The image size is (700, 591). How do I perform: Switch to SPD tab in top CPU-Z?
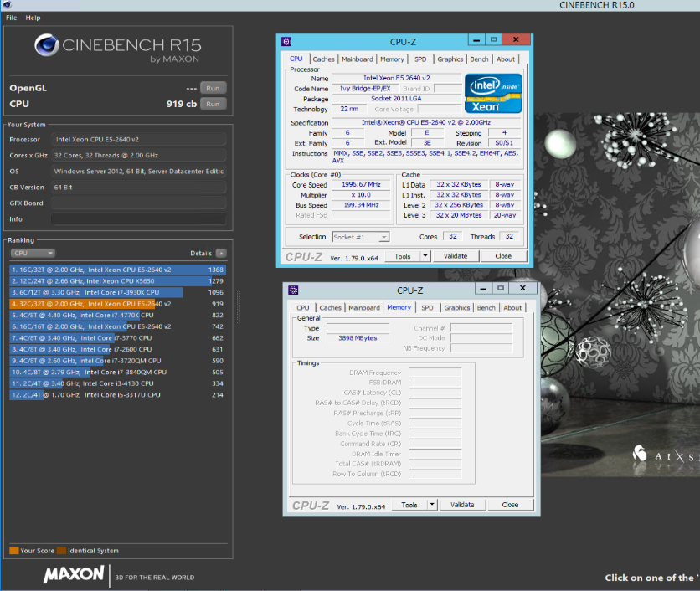pos(420,59)
